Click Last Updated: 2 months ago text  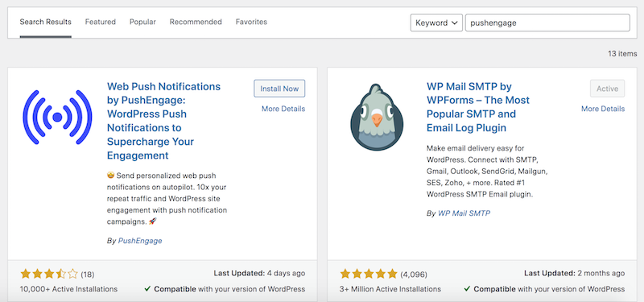574,273
